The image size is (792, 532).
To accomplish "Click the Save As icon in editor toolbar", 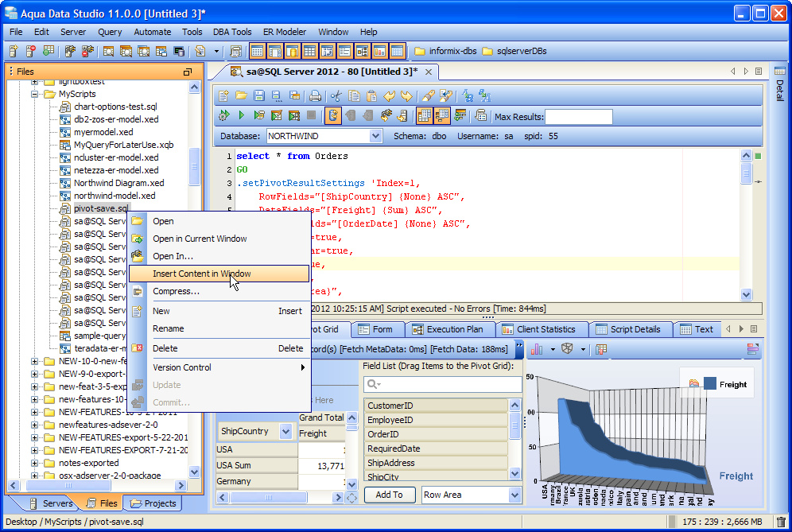I will pos(277,95).
